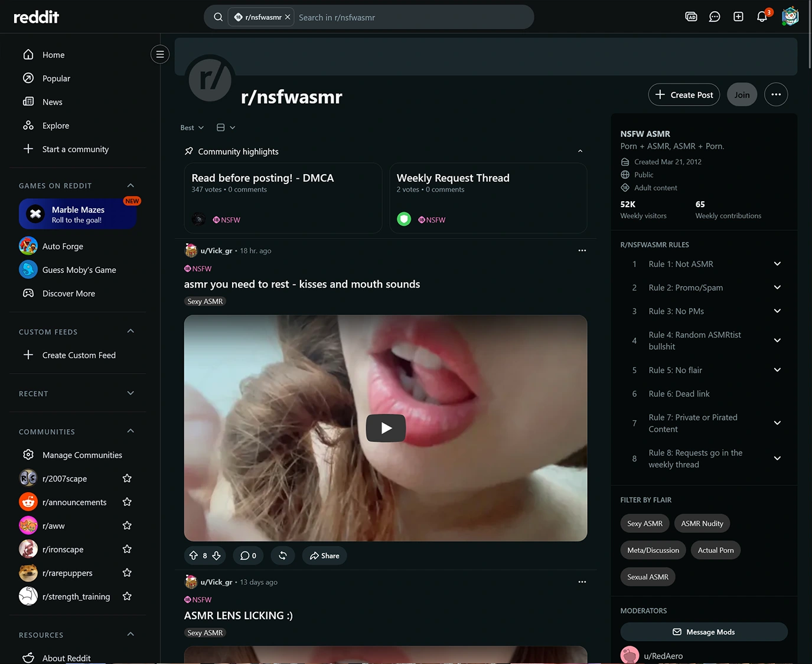Open overflow menu of ASMR LENS LICKING post

pyautogui.click(x=582, y=582)
